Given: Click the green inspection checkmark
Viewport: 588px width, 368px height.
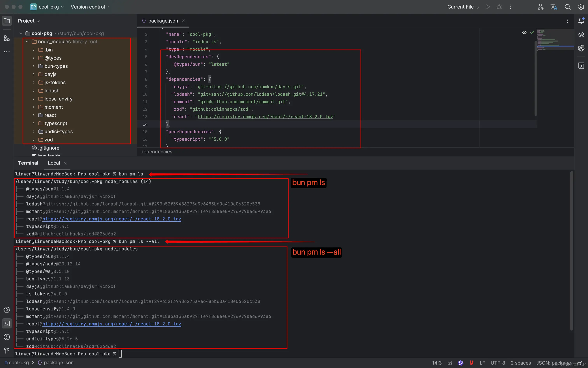Looking at the screenshot, I should (x=532, y=32).
